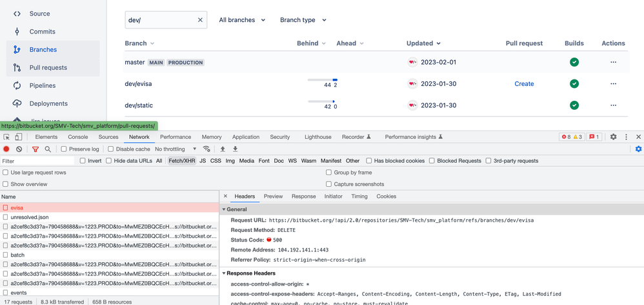644x305 pixels.
Task: Switch to Console DevTools tab
Action: tap(78, 137)
